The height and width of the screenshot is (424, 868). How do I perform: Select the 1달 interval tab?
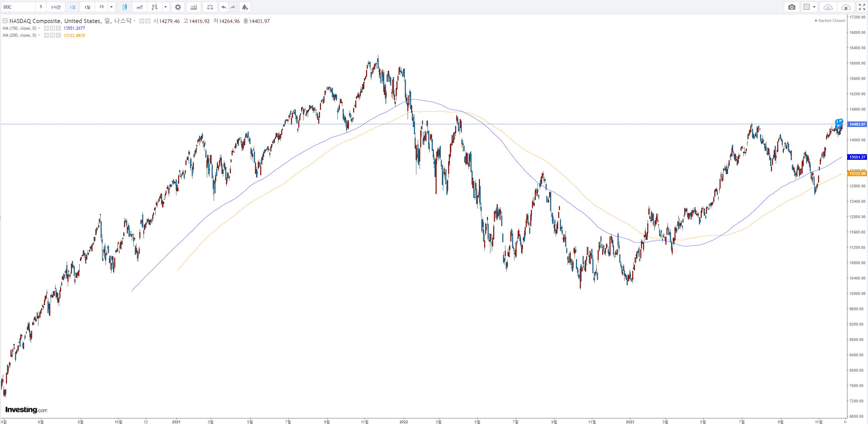tap(87, 7)
